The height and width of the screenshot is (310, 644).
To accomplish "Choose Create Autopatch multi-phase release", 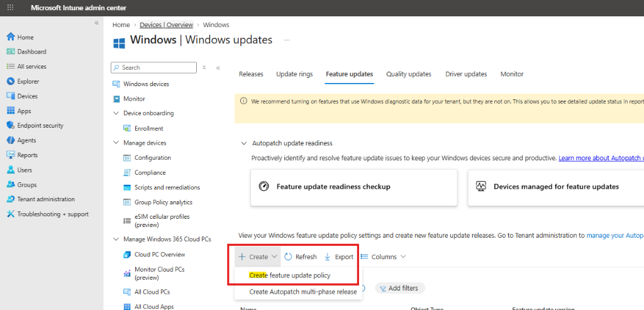I will click(x=303, y=292).
